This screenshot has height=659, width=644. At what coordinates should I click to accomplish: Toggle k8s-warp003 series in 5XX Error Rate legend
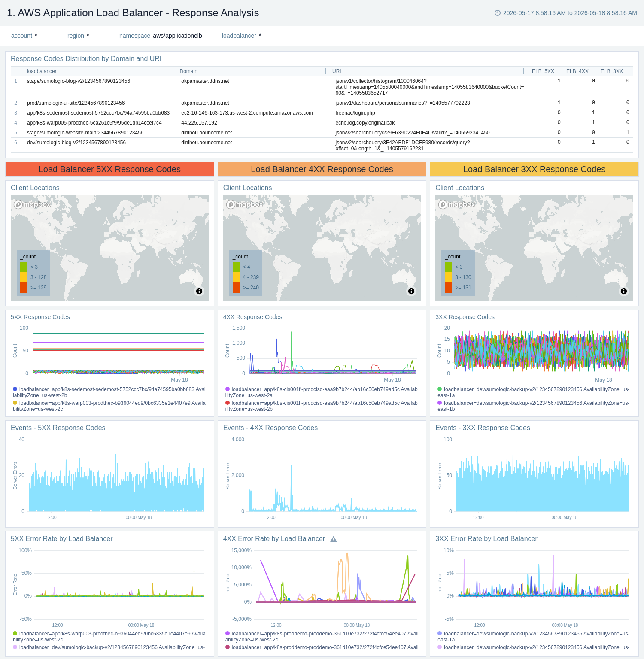click(x=109, y=637)
